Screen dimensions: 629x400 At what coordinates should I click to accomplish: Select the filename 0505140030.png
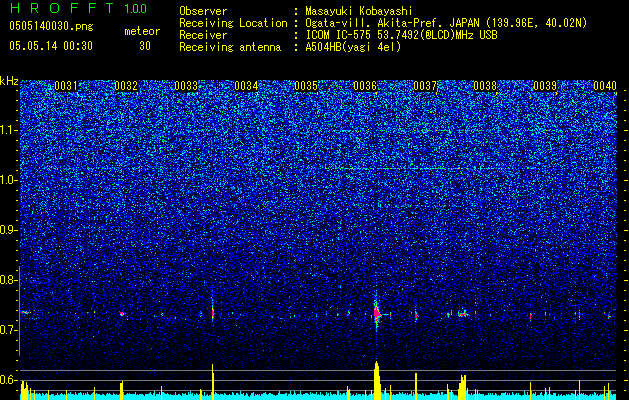tap(51, 26)
